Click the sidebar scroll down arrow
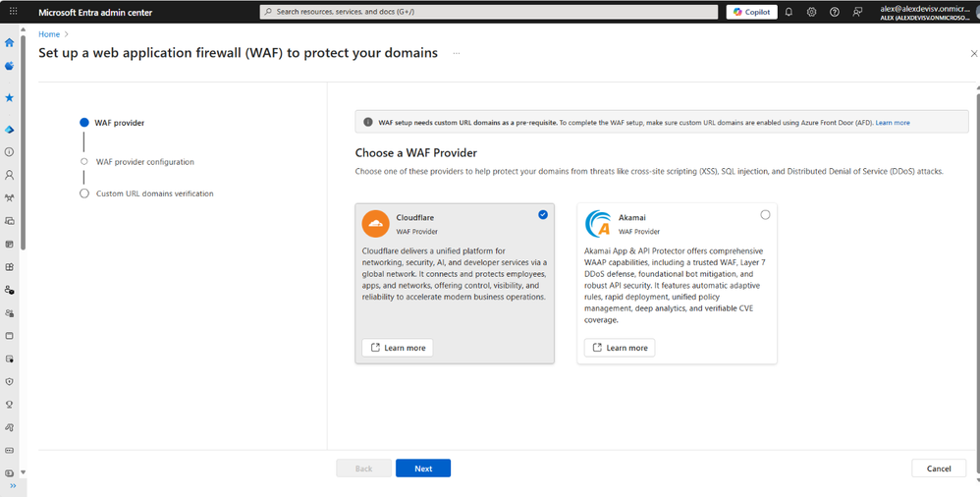Image resolution: width=980 pixels, height=497 pixels. click(x=24, y=472)
